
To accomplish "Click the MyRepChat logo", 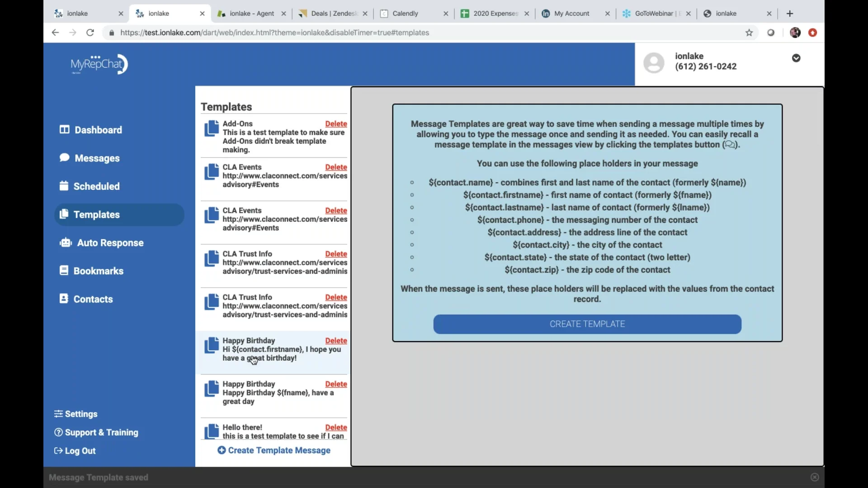I will 99,64.
